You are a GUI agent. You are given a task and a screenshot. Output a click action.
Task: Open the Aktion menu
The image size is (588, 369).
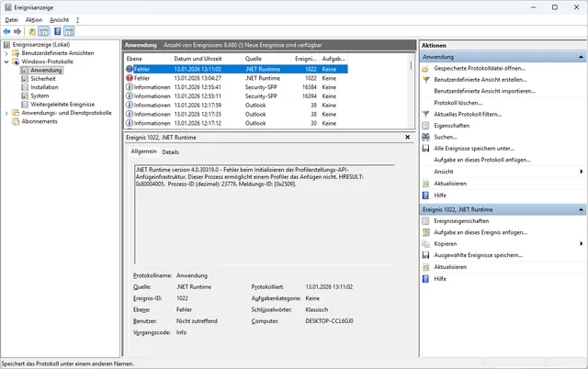coord(33,18)
